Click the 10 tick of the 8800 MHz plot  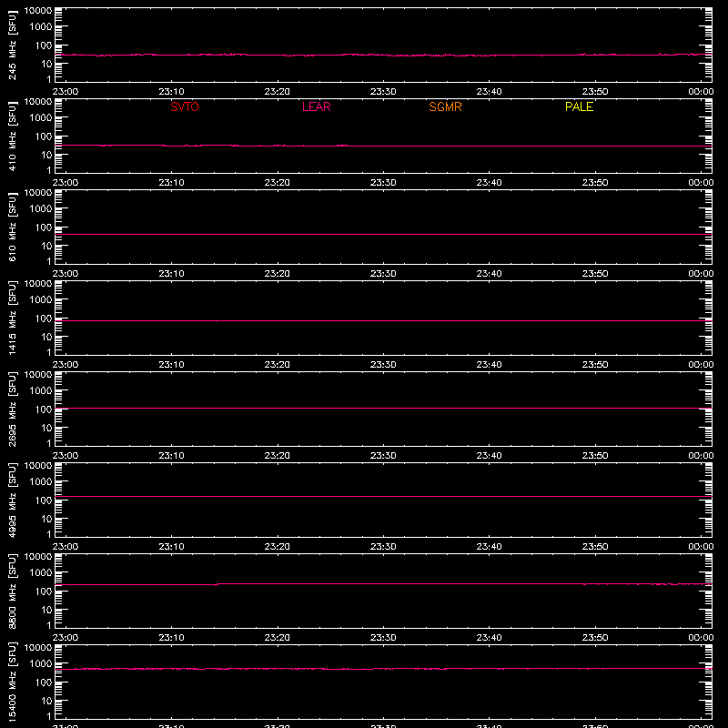point(47,610)
